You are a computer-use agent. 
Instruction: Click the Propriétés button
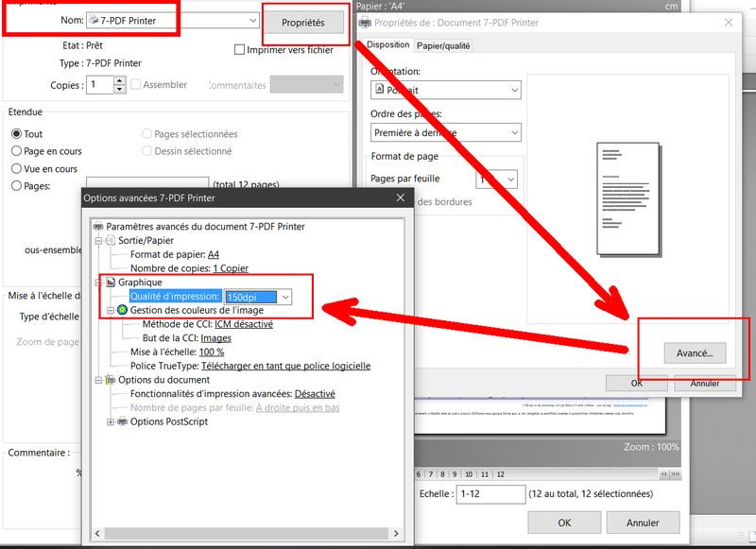click(302, 23)
